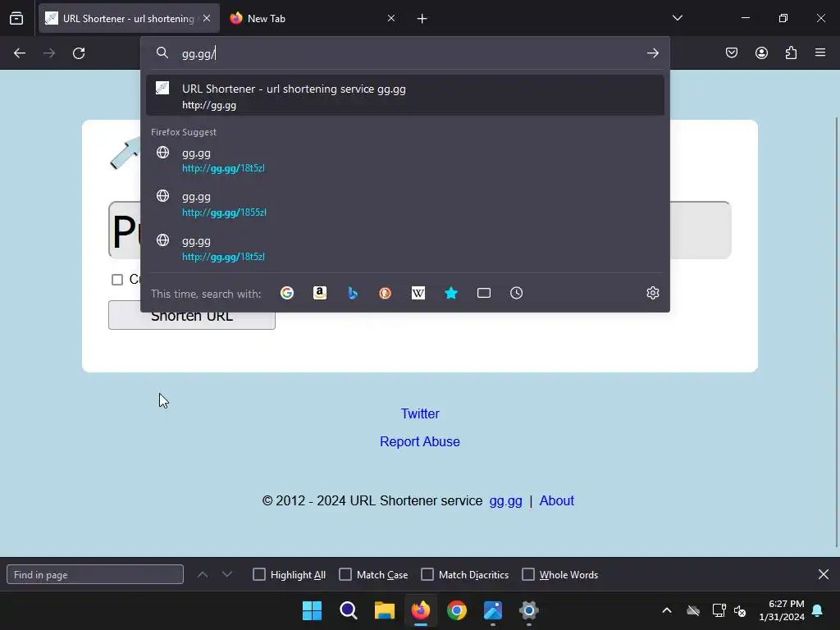Search this time with Wikipedia
Image resolution: width=840 pixels, height=630 pixels.
pos(418,293)
